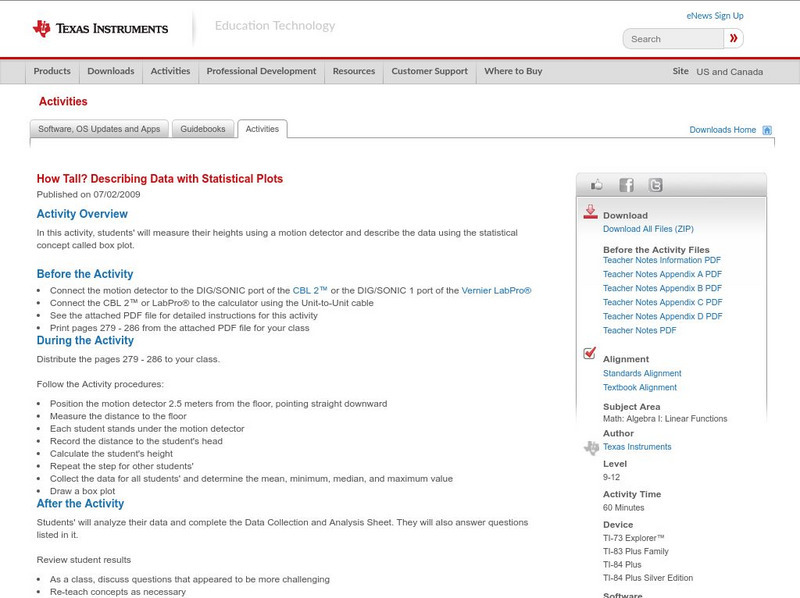Share via the Twitter icon
Screen dimensions: 800x598
tap(656, 185)
